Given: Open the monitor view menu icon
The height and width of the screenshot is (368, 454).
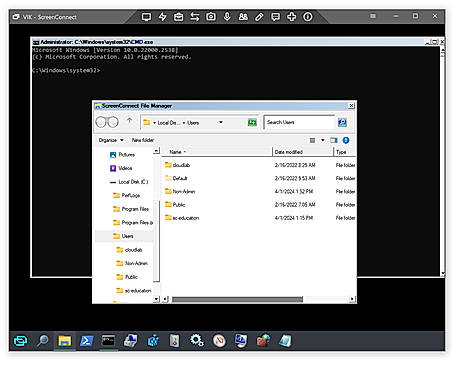Looking at the screenshot, I should tap(146, 17).
